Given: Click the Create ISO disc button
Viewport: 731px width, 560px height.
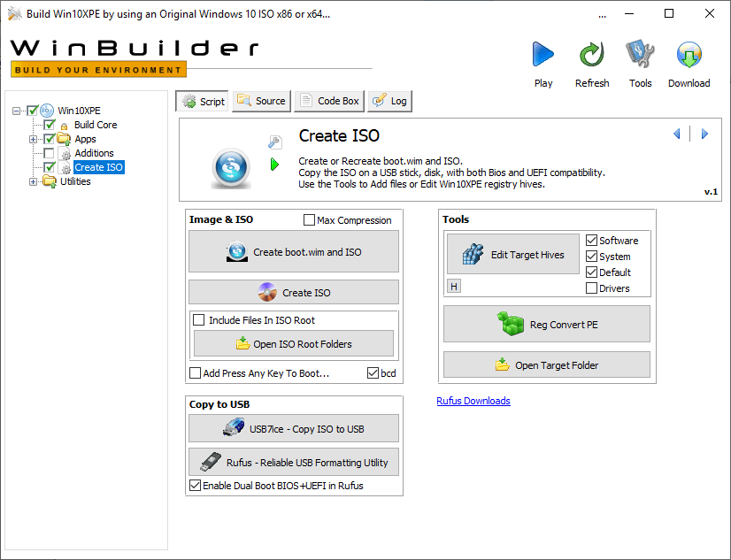Looking at the screenshot, I should point(294,292).
